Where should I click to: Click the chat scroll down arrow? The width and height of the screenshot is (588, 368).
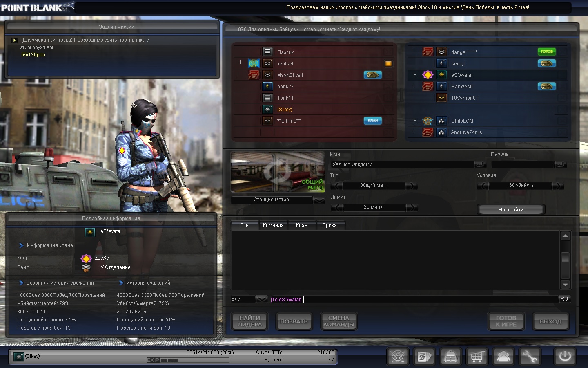[x=566, y=285]
